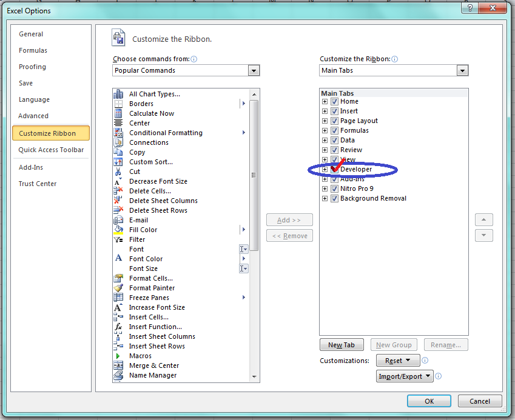
Task: Toggle the Page Layout tab checkbox
Action: (334, 121)
